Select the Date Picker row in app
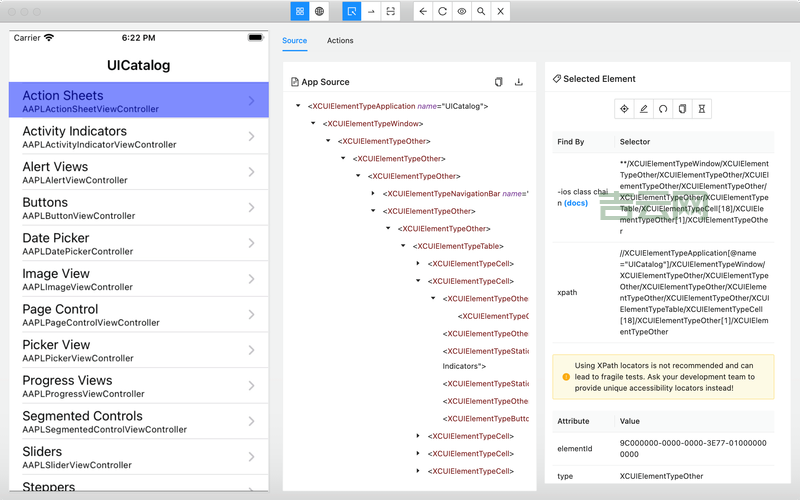 138,243
